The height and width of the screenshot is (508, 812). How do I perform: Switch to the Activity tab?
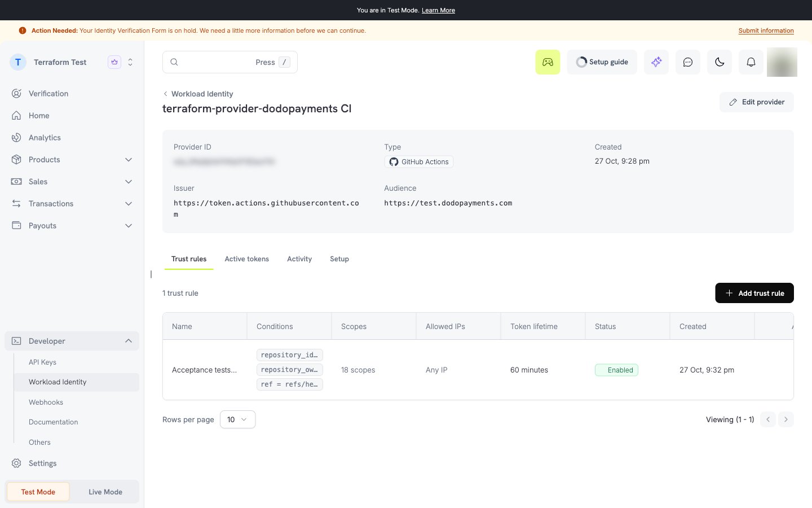(299, 259)
